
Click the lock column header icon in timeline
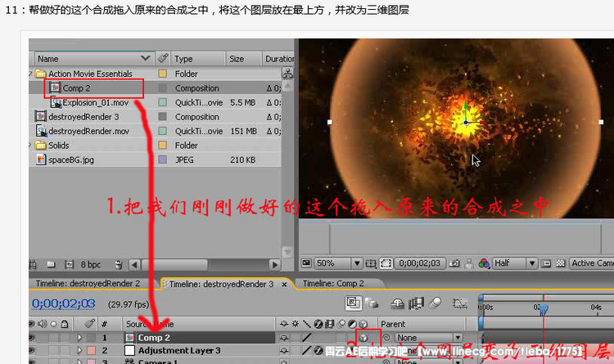coord(65,324)
